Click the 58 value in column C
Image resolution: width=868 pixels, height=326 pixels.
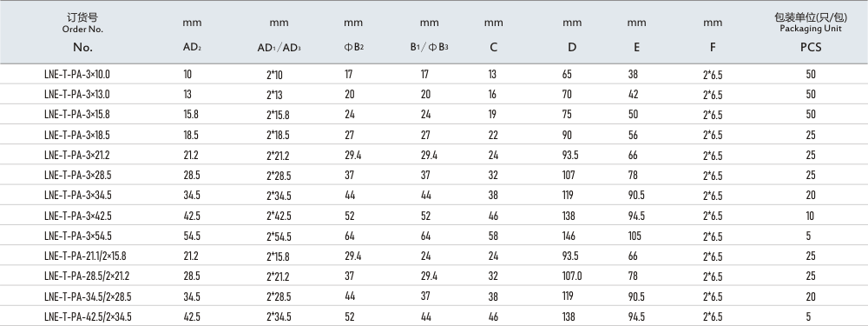(x=493, y=236)
